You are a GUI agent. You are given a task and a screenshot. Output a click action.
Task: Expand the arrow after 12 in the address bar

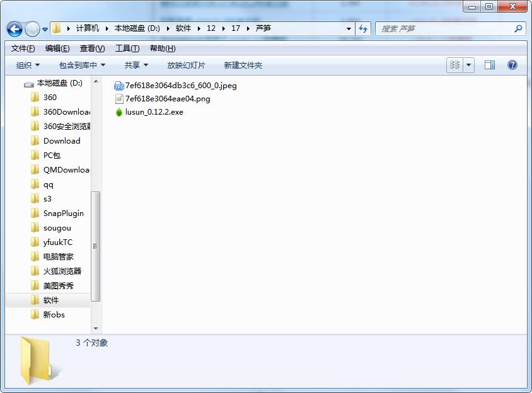[x=224, y=28]
